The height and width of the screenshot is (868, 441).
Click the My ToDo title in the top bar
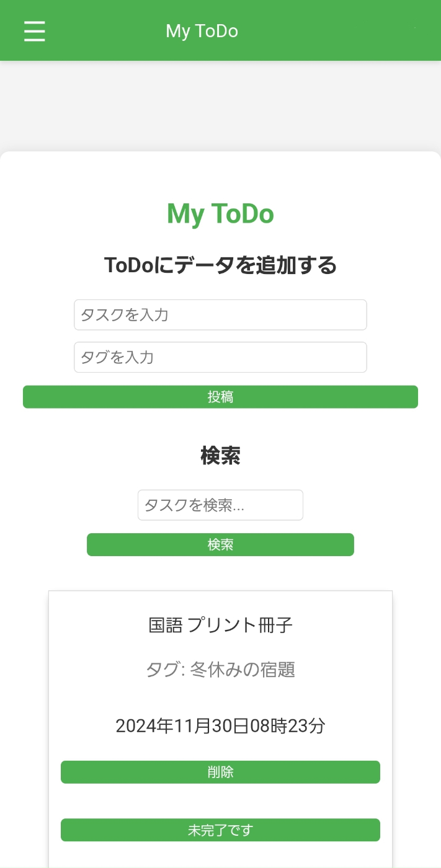(202, 31)
